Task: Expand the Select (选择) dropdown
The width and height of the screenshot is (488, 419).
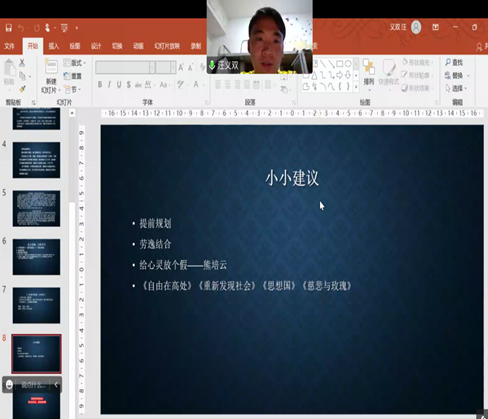Action: [x=456, y=88]
